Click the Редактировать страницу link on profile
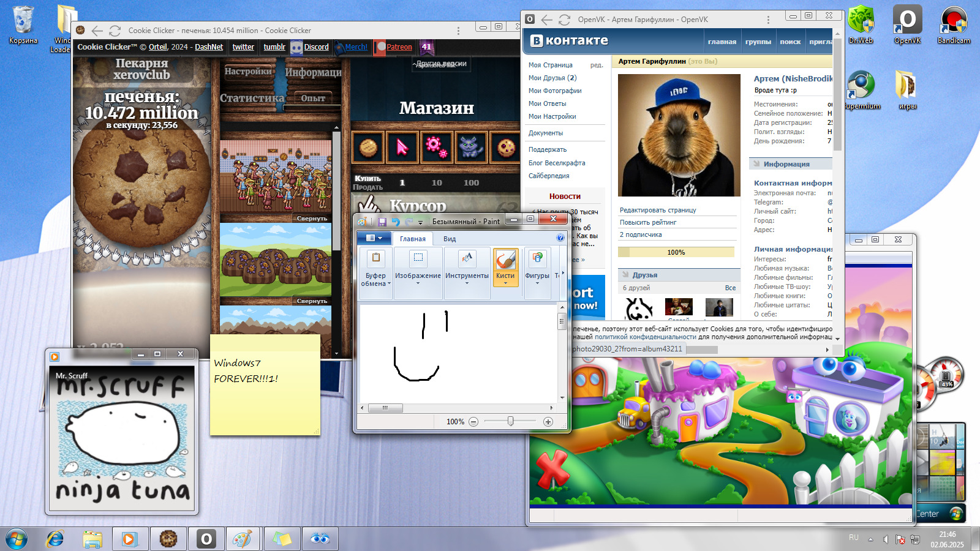The height and width of the screenshot is (551, 980). 658,210
